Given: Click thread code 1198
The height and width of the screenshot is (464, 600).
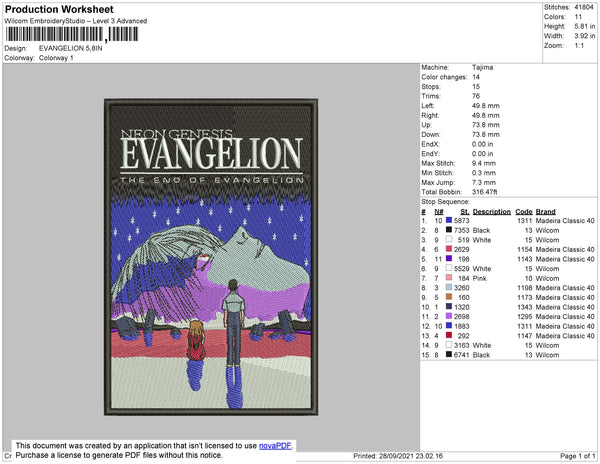Looking at the screenshot, I should [525, 288].
